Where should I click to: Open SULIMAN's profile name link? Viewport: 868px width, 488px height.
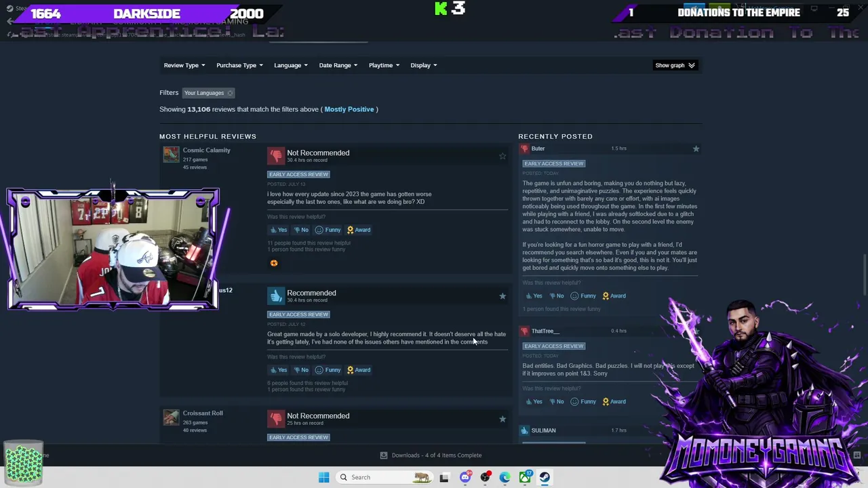click(544, 430)
